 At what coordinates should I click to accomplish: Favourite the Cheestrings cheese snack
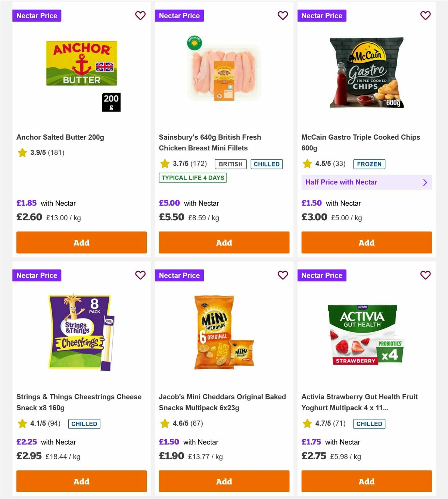coord(140,275)
